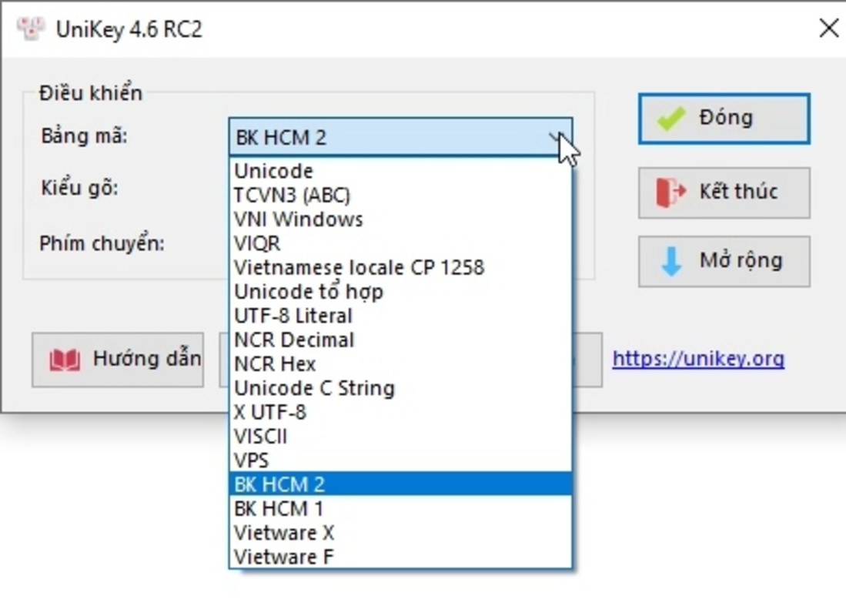Pick Vietware F at list bottom
This screenshot has height=616, width=846.
(400, 557)
